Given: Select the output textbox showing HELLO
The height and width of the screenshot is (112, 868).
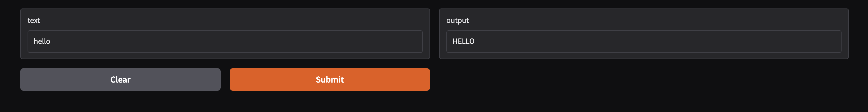Looking at the screenshot, I should [644, 42].
